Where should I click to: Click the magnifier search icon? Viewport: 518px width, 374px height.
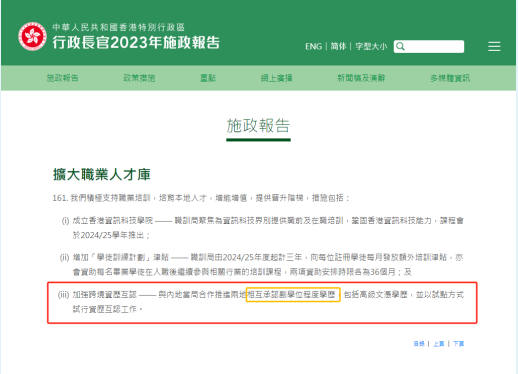click(400, 46)
